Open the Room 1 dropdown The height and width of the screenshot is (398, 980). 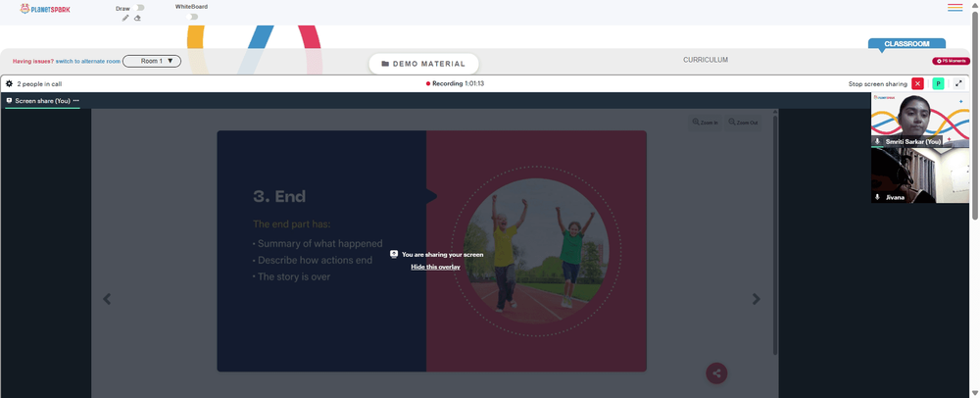point(152,61)
